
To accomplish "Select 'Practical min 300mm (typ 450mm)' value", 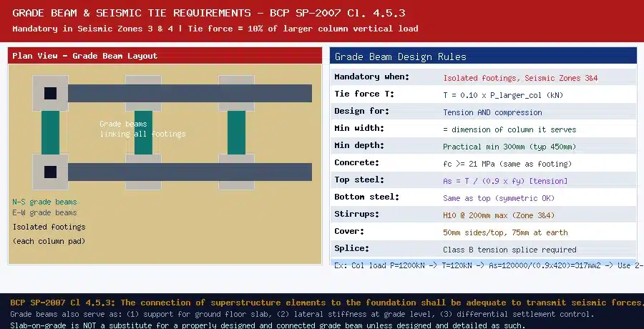I will (x=509, y=147).
